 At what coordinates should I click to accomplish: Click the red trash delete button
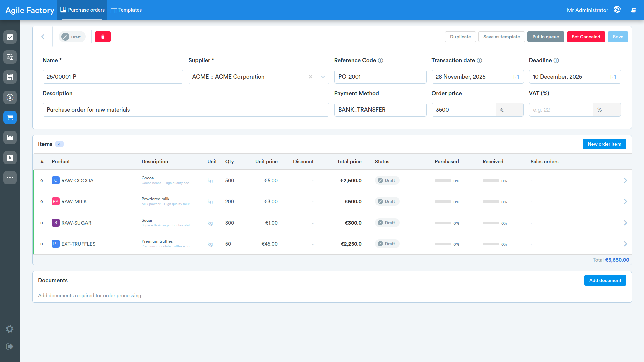pyautogui.click(x=103, y=37)
